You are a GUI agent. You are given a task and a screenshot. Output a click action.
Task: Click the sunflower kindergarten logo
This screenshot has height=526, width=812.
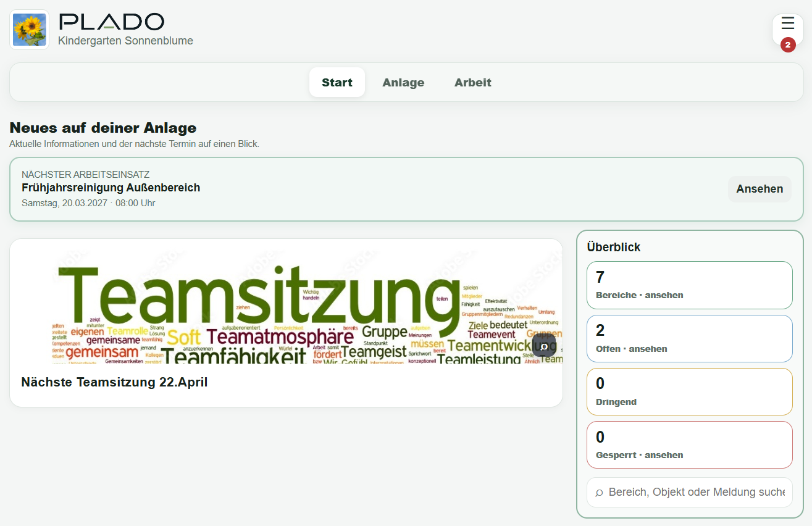[30, 30]
